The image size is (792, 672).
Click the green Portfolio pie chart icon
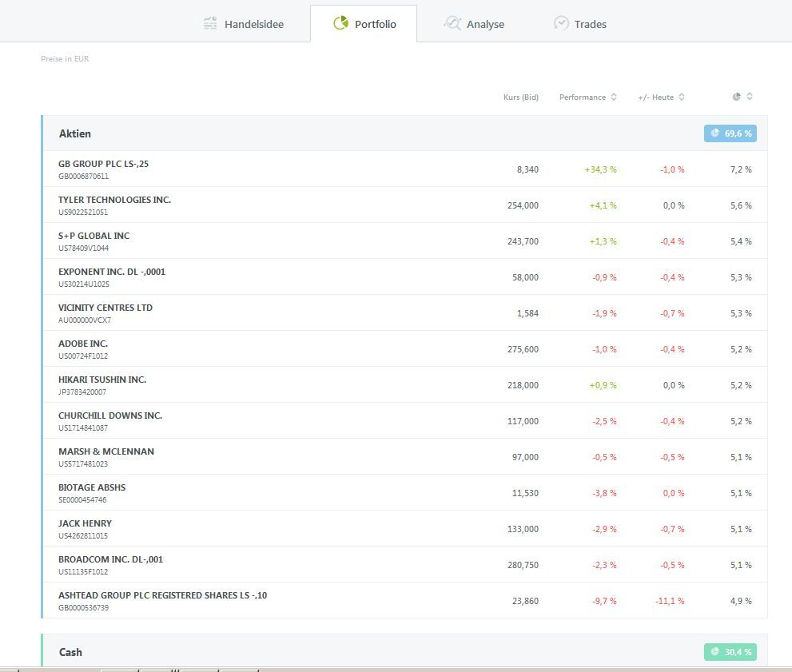(x=340, y=23)
